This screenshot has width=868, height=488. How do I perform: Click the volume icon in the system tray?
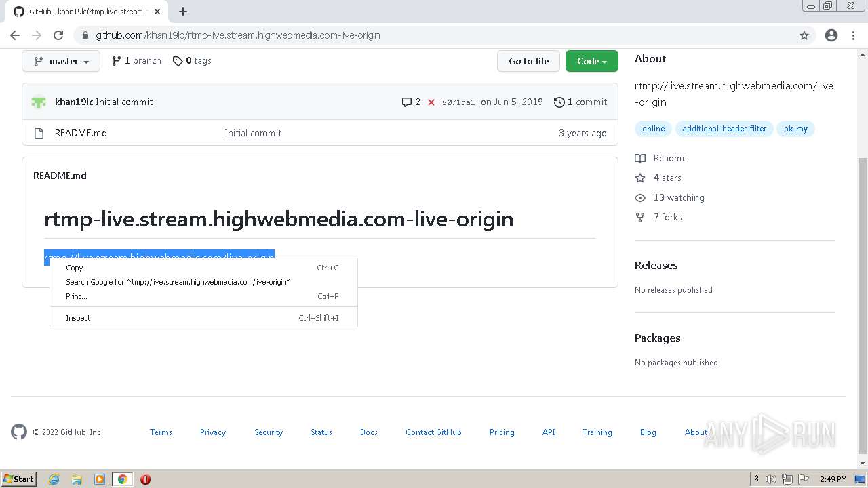click(x=771, y=479)
